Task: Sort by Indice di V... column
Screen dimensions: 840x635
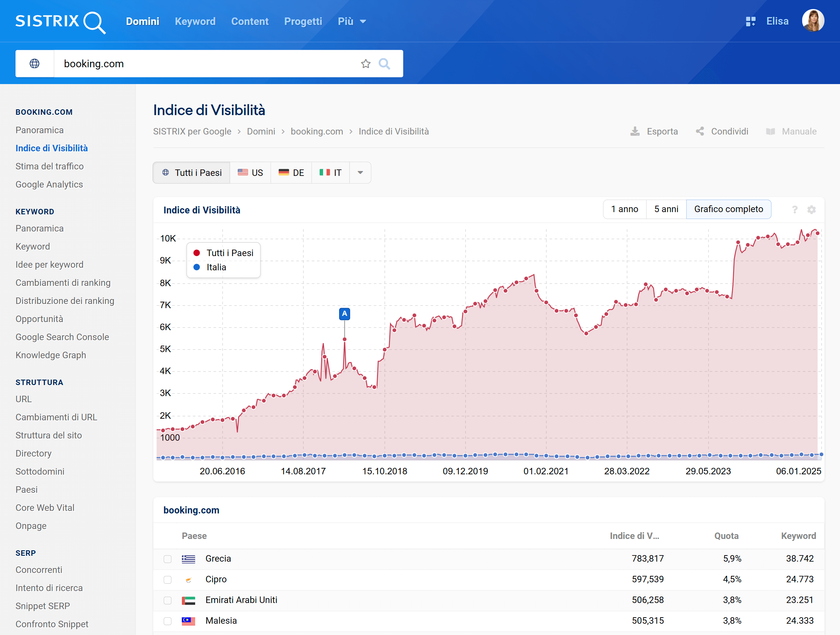Action: click(x=634, y=536)
